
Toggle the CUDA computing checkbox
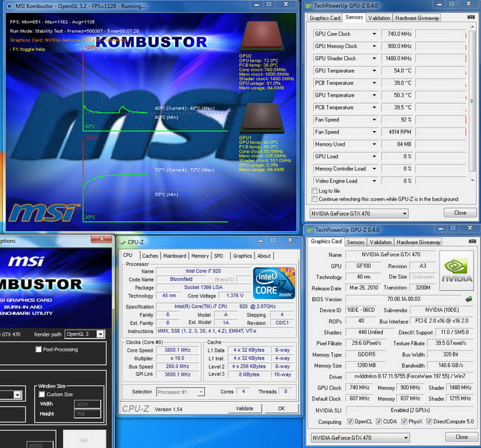click(x=379, y=421)
